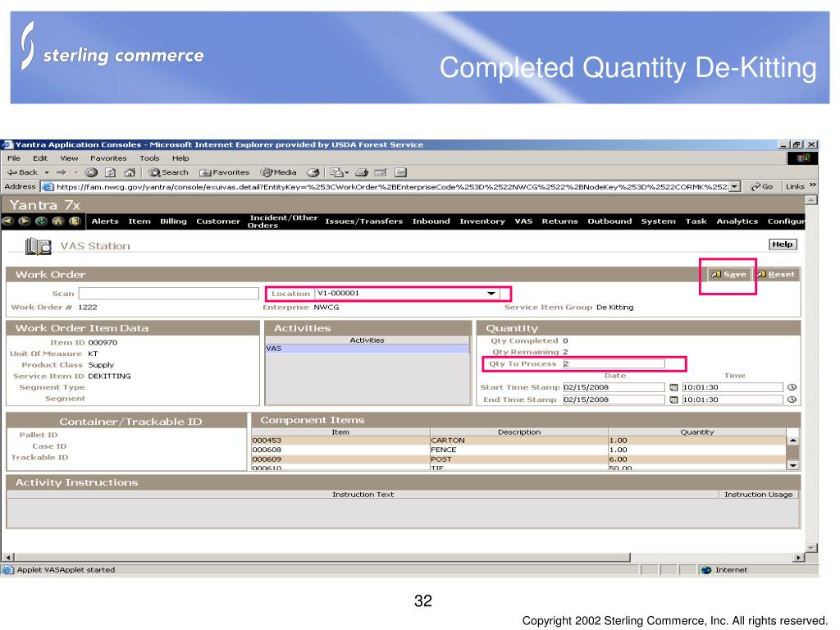
Task: Open the Edit menu
Action: click(40, 158)
